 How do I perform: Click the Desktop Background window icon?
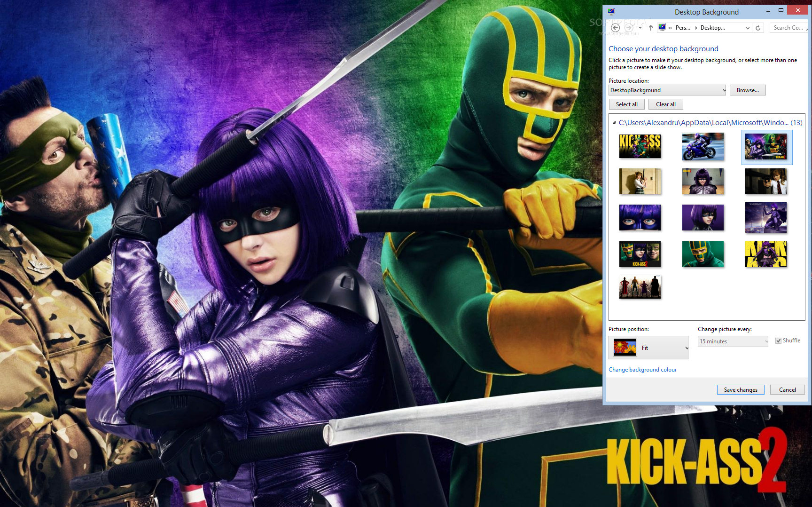click(x=611, y=12)
